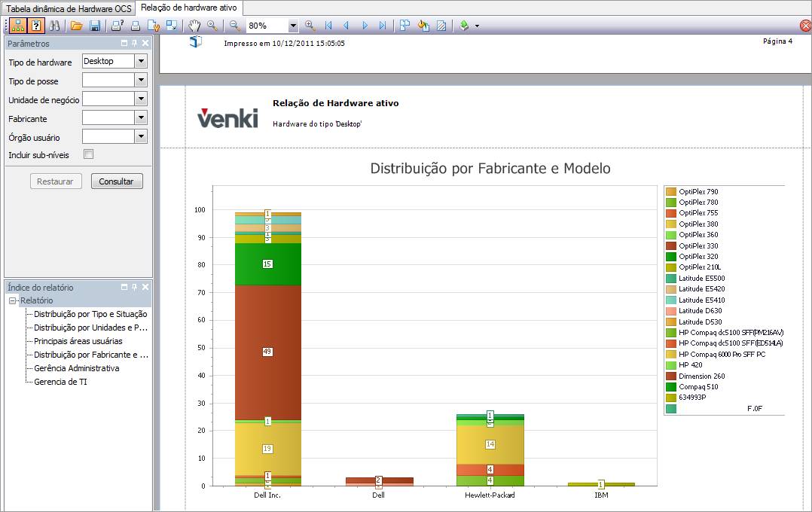Click the Multiple Pages layout icon
This screenshot has width=812, height=512.
pos(405,26)
